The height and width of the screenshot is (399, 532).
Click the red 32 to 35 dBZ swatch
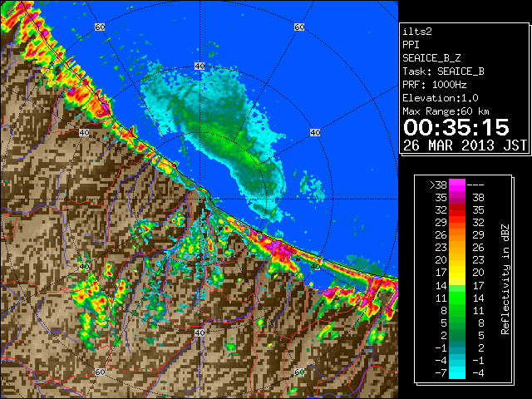pyautogui.click(x=457, y=210)
